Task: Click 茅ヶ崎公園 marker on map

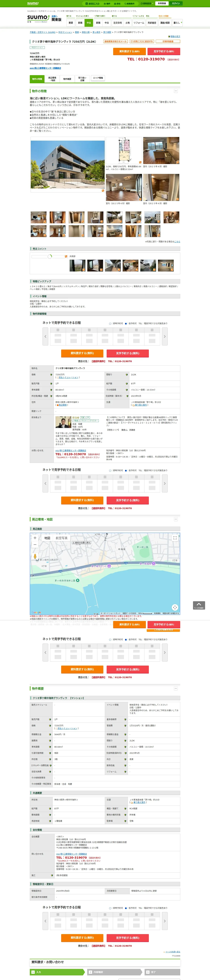Action: pos(143,547)
